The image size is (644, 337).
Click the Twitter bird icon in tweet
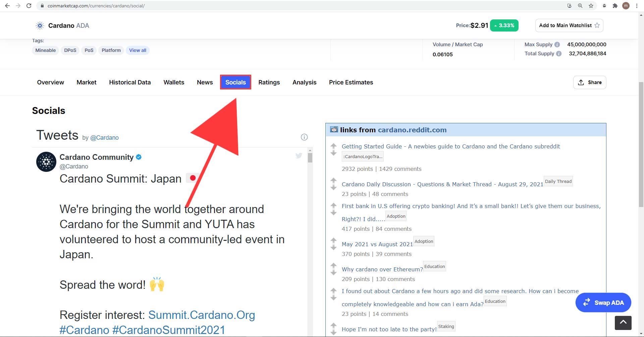click(299, 155)
